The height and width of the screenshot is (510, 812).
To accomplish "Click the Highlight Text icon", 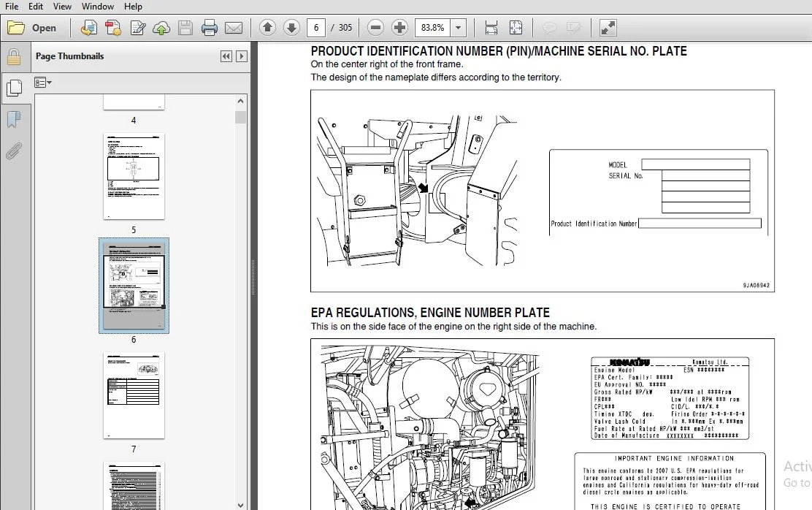I will (573, 28).
